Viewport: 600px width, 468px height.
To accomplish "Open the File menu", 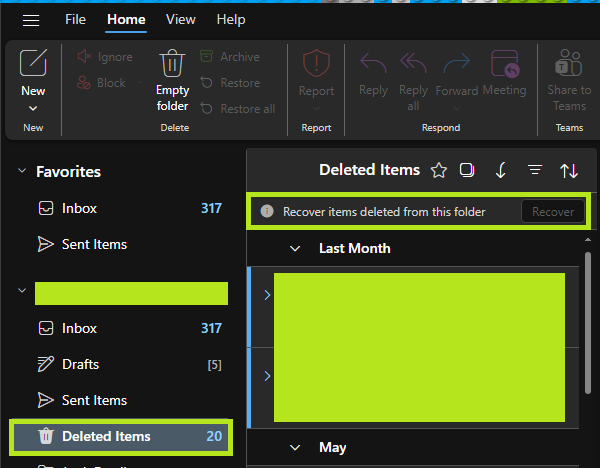I will pos(75,20).
